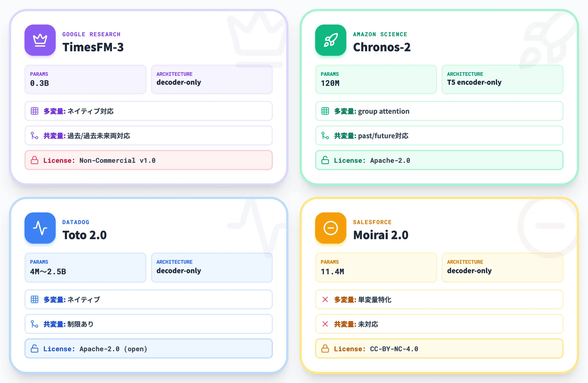Click Moirai 2.0 decoder-only architecture value
588x383 pixels.
469,271
